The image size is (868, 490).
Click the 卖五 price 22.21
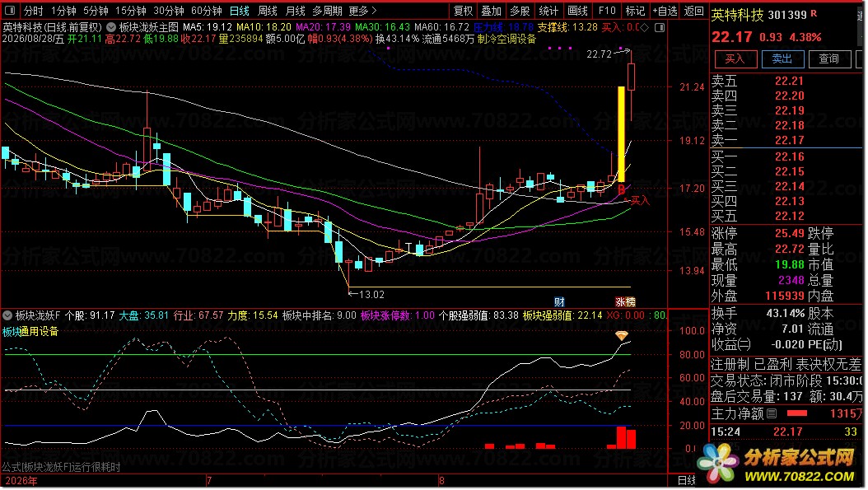[789, 81]
